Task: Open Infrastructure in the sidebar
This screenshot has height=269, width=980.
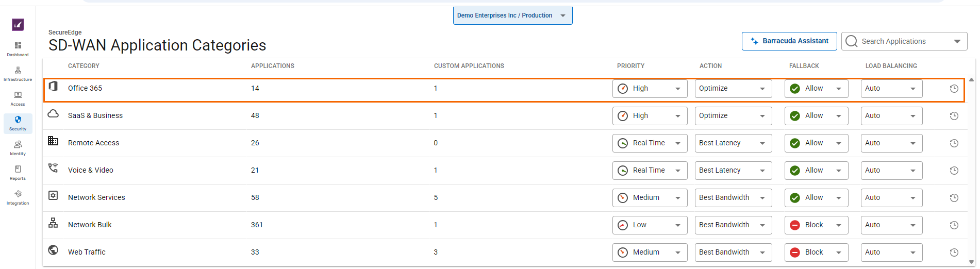Action: tap(18, 73)
